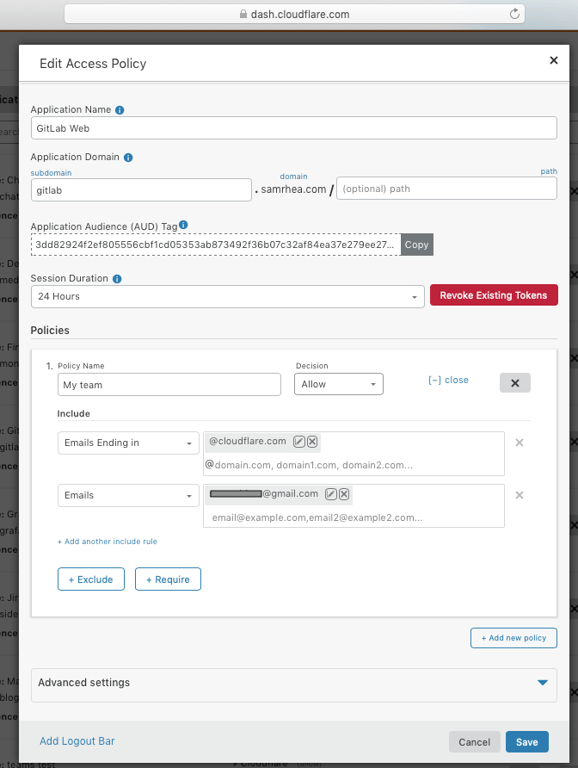578x768 pixels.
Task: Click the Session Duration info icon
Action: pyautogui.click(x=117, y=279)
